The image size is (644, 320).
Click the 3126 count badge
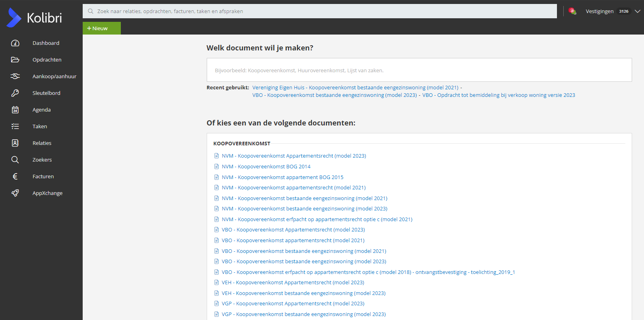624,11
